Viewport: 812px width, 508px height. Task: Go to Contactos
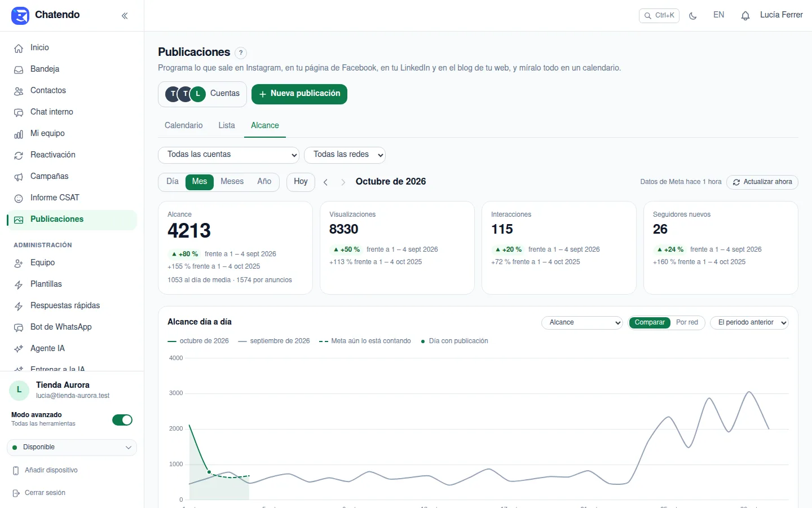(x=72, y=91)
